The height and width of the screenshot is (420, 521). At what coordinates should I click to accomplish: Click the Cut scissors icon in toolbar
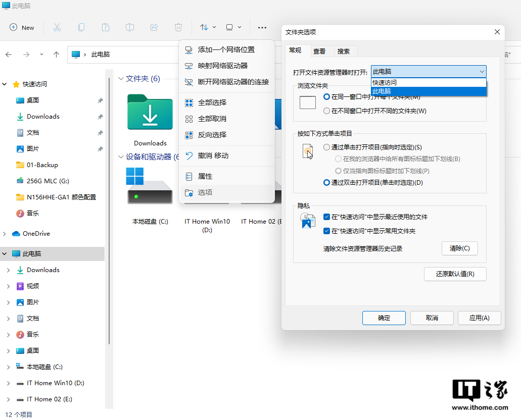(57, 27)
